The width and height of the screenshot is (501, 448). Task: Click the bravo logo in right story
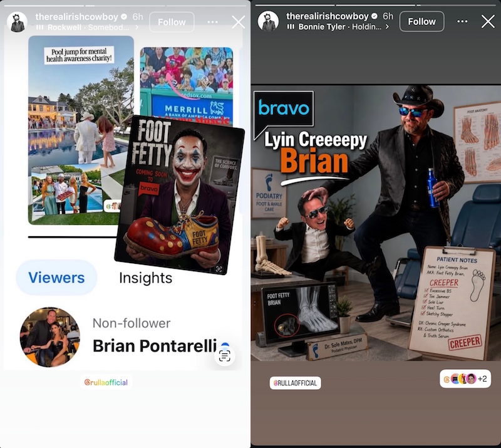point(284,108)
